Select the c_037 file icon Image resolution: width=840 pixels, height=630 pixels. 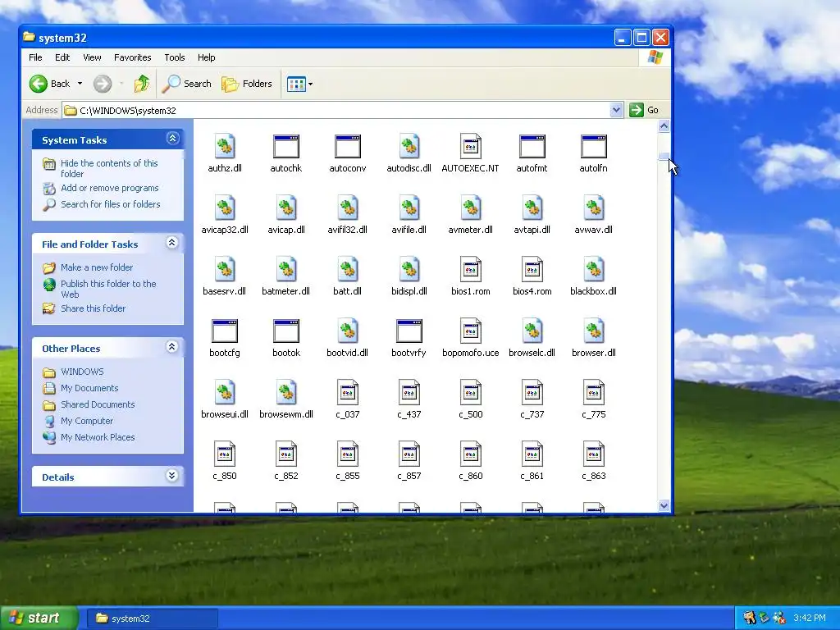click(x=348, y=393)
